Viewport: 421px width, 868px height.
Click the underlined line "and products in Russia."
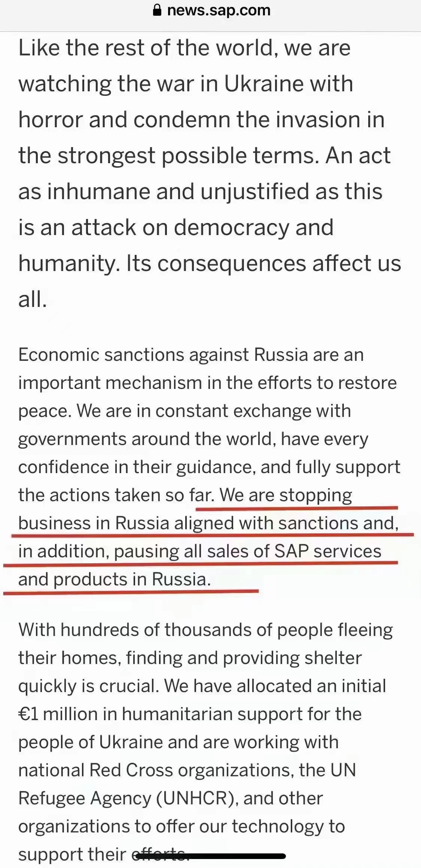(115, 579)
